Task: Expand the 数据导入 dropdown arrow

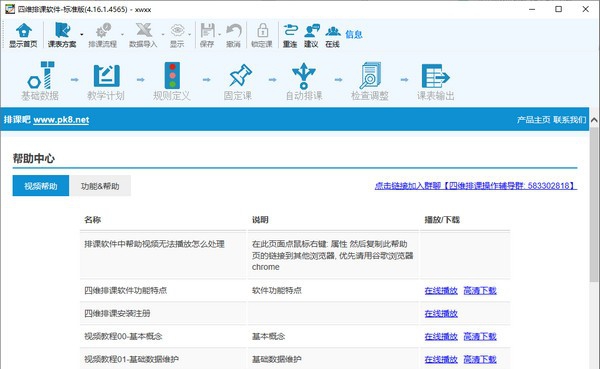Action: tap(163, 34)
